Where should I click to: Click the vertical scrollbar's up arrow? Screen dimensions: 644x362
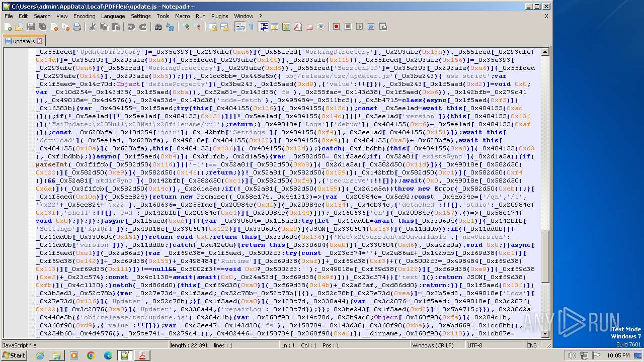click(x=546, y=51)
